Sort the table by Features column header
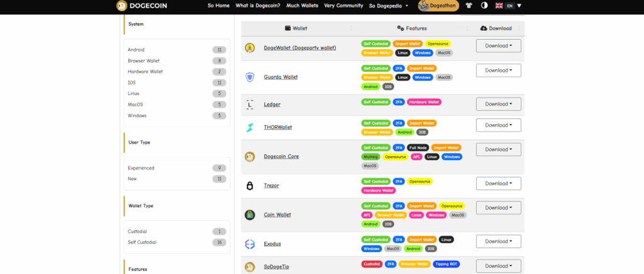 [413, 28]
